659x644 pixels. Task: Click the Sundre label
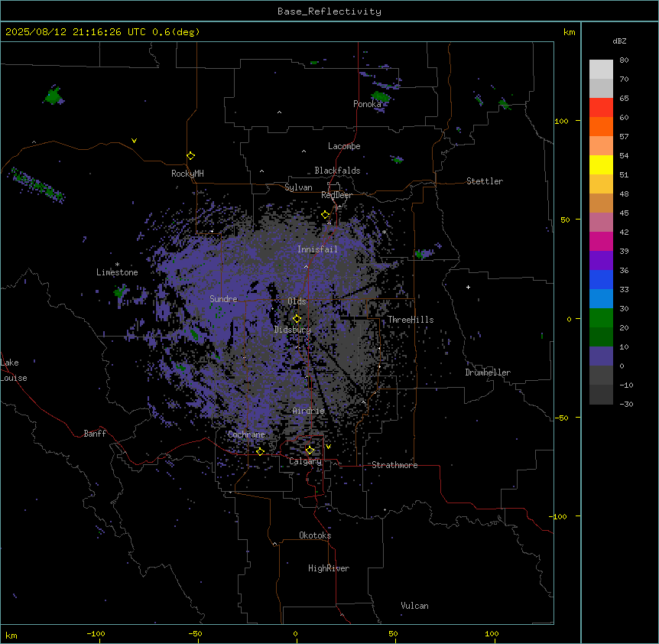click(223, 299)
